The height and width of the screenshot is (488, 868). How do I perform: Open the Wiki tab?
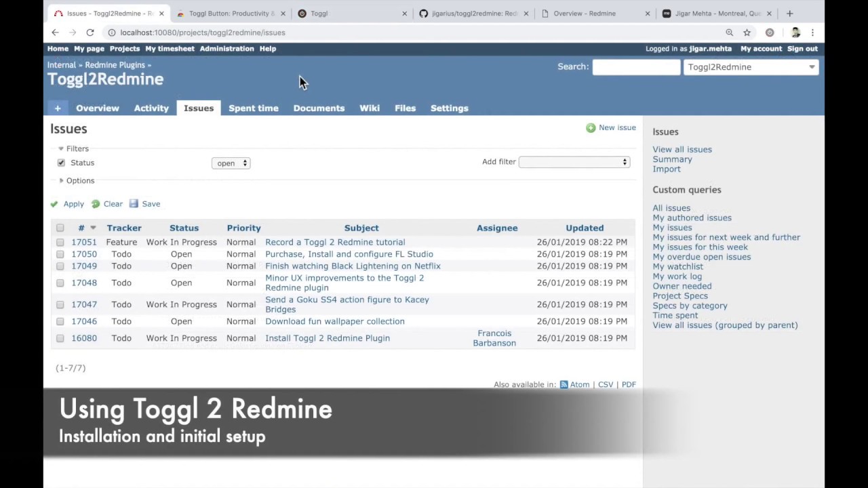pyautogui.click(x=370, y=108)
